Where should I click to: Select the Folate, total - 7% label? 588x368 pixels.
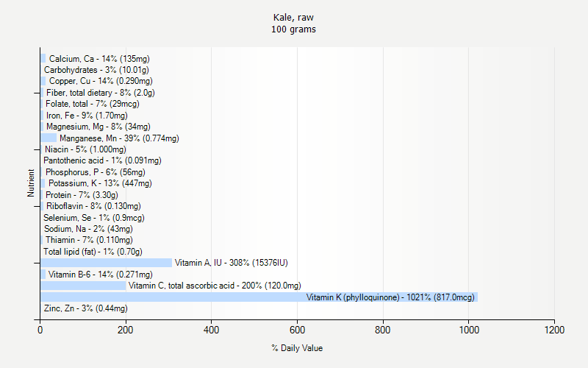pyautogui.click(x=93, y=104)
